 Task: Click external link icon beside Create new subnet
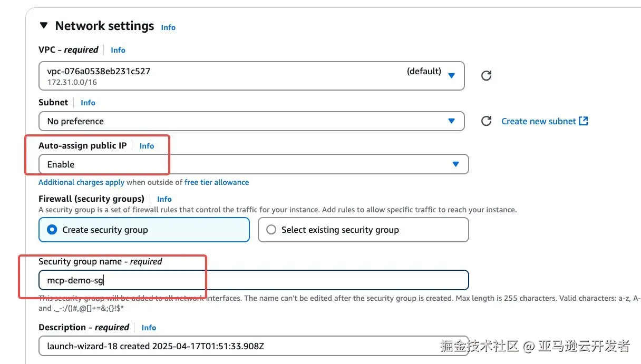[x=584, y=121]
